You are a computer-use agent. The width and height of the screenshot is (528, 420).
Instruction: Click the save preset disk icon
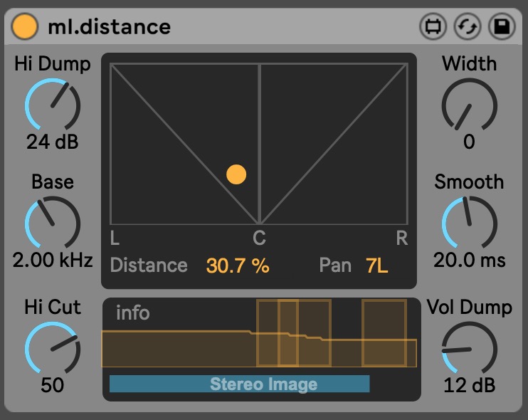point(502,27)
